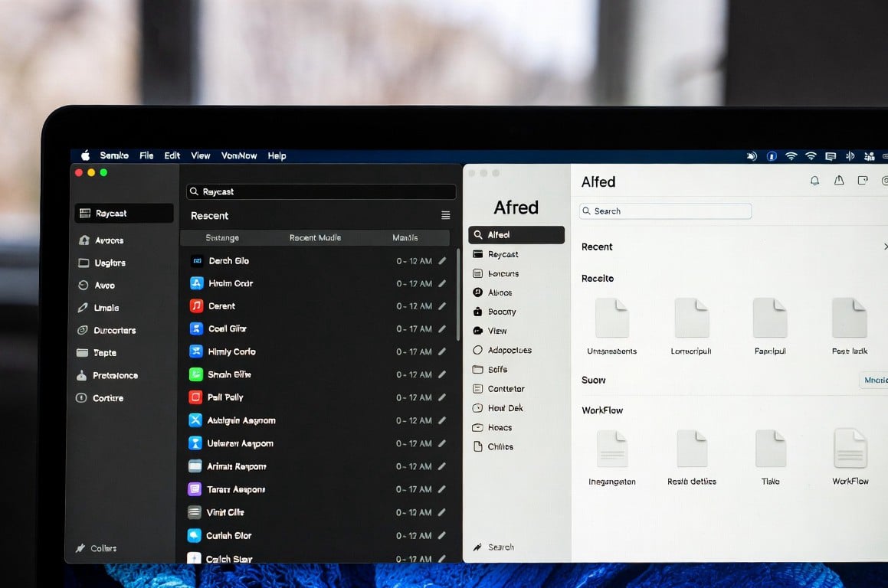This screenshot has width=888, height=588.
Task: Expand the Recent section chevron
Action: (x=884, y=247)
